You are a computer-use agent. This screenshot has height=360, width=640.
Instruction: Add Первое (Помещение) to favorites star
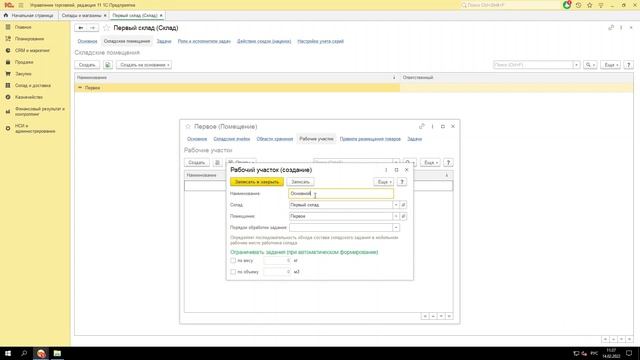tap(188, 127)
